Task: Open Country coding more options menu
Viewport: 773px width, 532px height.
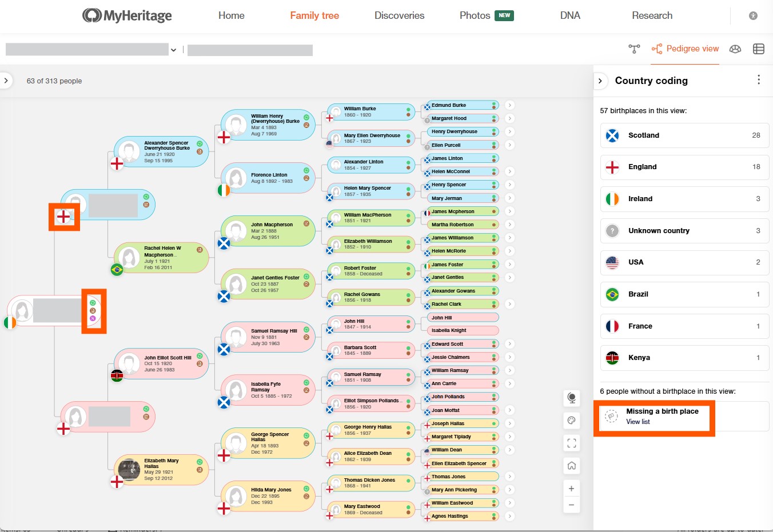Action: 759,80
